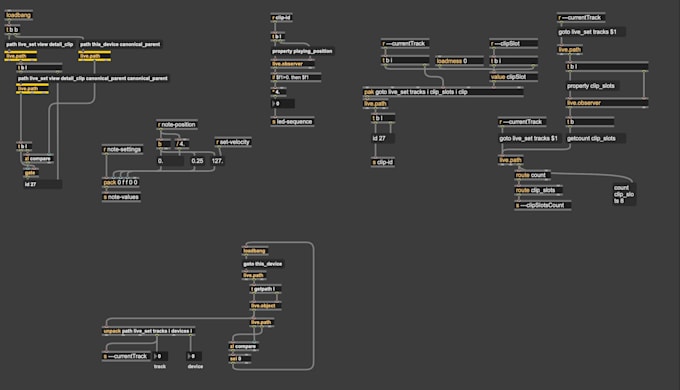The height and width of the screenshot is (390, 680).
Task: Click the property playing_position message
Action: (x=302, y=51)
